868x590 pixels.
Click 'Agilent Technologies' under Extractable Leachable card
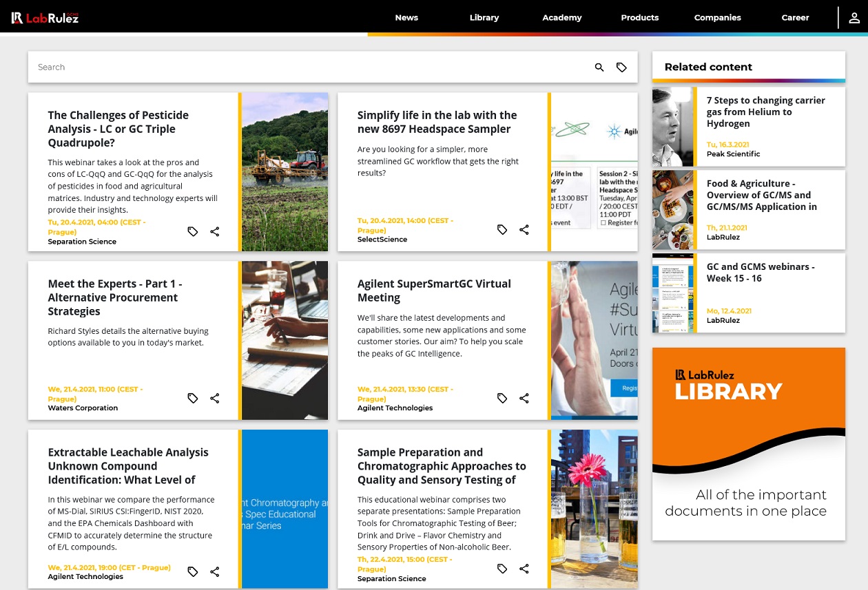point(85,577)
